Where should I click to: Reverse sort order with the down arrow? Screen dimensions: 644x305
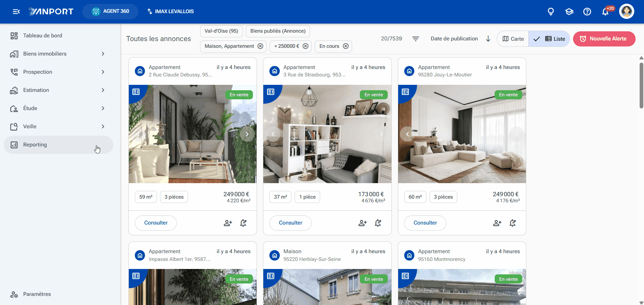488,39
